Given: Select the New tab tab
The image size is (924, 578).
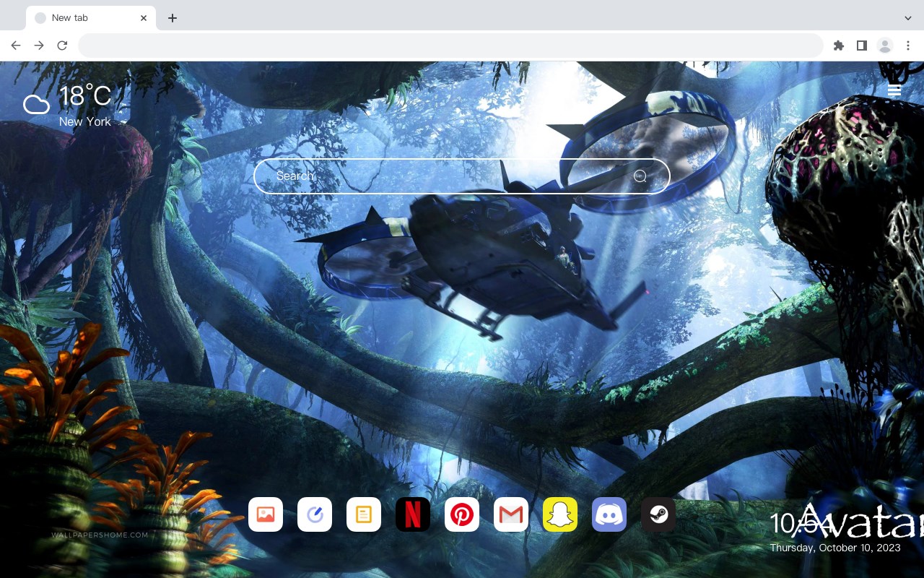Looking at the screenshot, I should coord(91,18).
